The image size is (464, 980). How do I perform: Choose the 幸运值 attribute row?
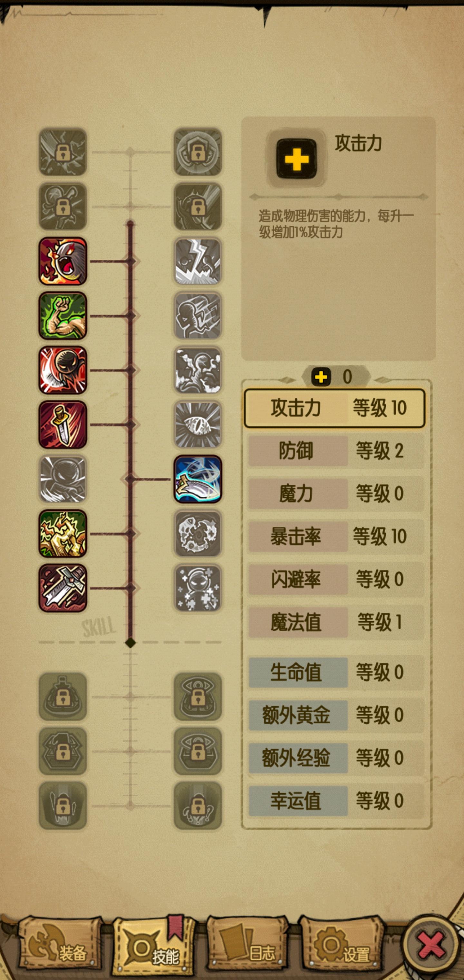pos(336,801)
